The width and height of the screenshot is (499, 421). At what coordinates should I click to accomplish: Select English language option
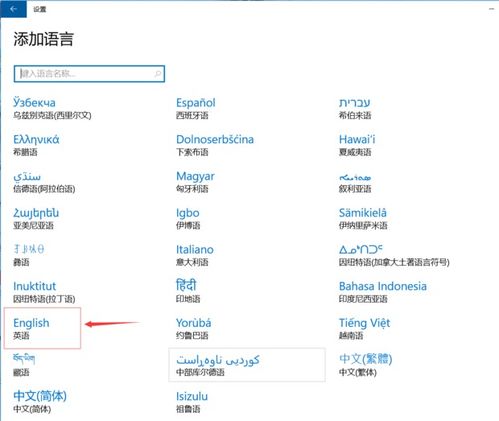[42, 328]
